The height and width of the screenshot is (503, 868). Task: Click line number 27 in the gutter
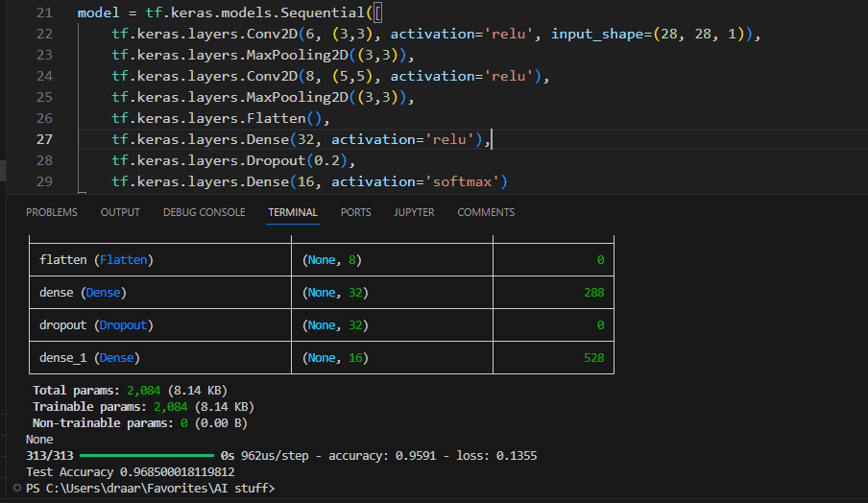(x=44, y=139)
